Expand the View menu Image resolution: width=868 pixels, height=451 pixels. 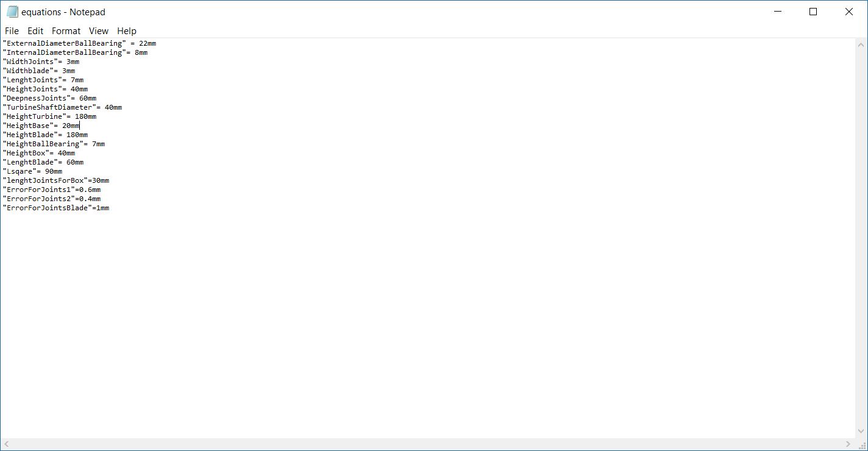click(x=98, y=31)
